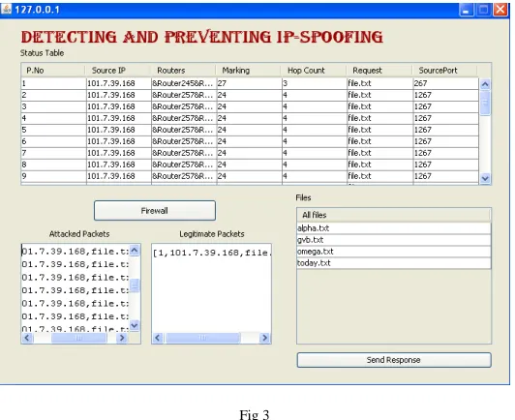Click Legitimate Packets scroll left arrow
The height and width of the screenshot is (420, 515).
pos(158,338)
